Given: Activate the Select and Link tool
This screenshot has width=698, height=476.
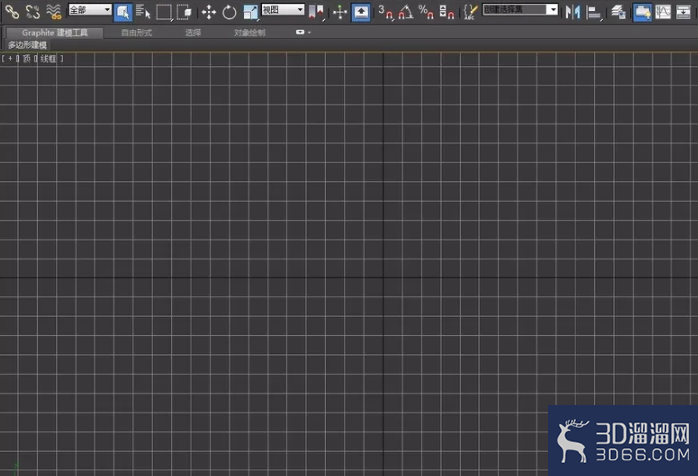Looking at the screenshot, I should coord(12,12).
